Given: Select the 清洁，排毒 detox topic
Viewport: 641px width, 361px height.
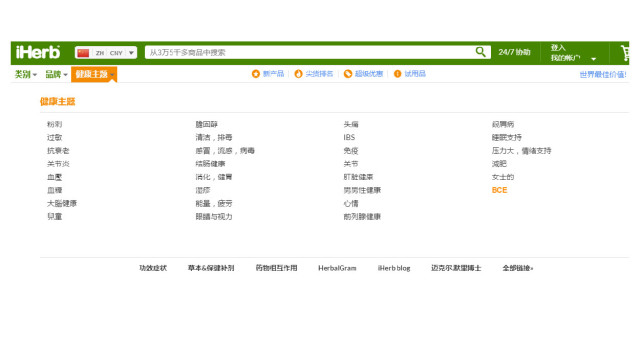Looking at the screenshot, I should (214, 138).
